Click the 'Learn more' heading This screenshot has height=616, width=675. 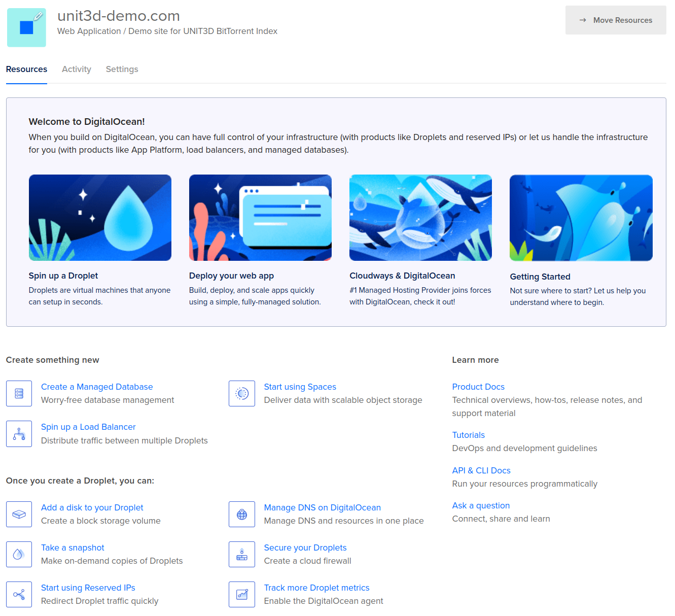pos(476,360)
